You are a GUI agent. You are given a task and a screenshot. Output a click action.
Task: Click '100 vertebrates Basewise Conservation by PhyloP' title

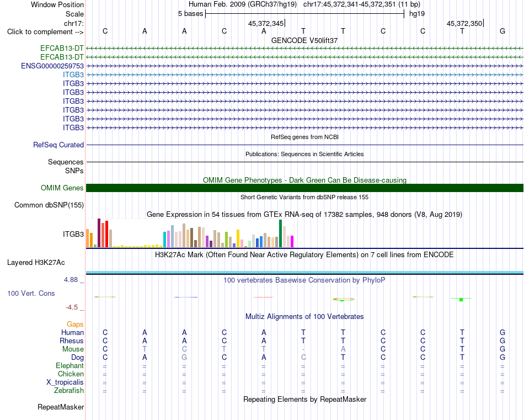(304, 280)
